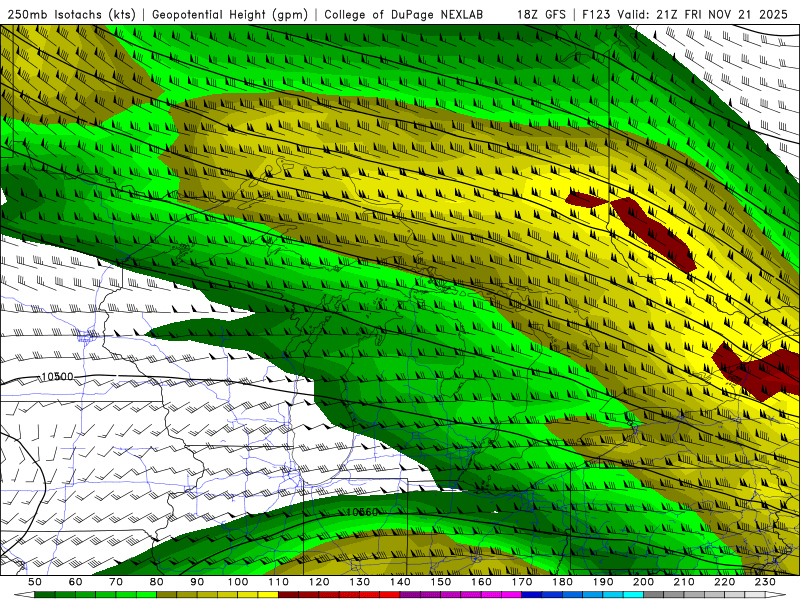Click the "College of DuPage NEXLAB" credit text

(x=404, y=15)
